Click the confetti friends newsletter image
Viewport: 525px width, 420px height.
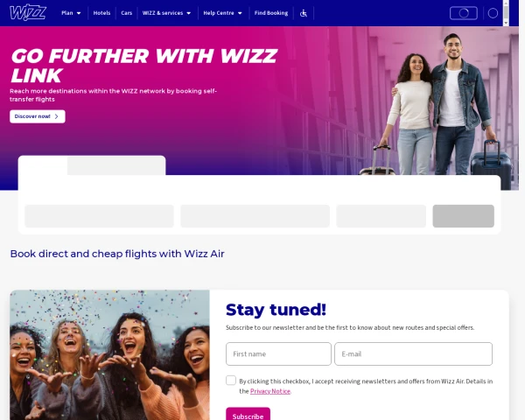110,354
